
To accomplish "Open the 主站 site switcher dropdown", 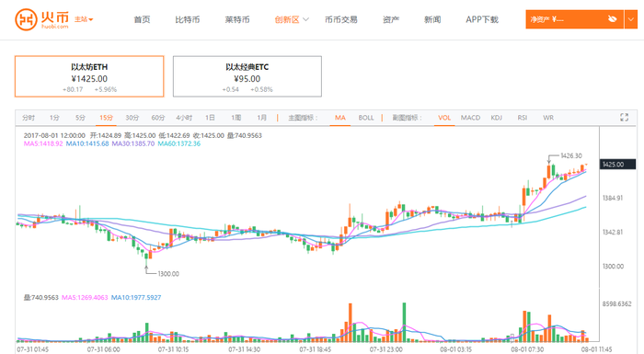I will [x=84, y=19].
